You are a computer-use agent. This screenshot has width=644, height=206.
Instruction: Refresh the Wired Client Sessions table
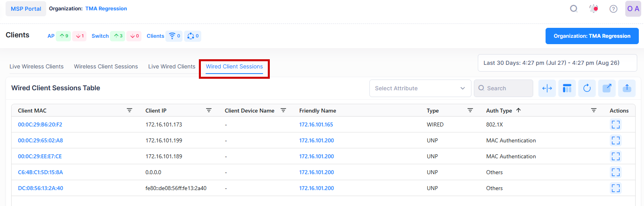[x=587, y=88]
